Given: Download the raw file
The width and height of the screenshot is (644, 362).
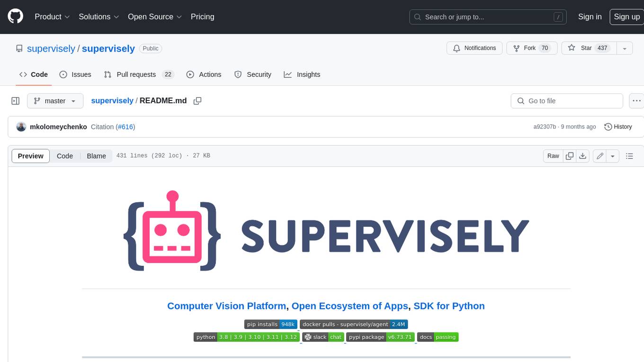Looking at the screenshot, I should pyautogui.click(x=583, y=156).
